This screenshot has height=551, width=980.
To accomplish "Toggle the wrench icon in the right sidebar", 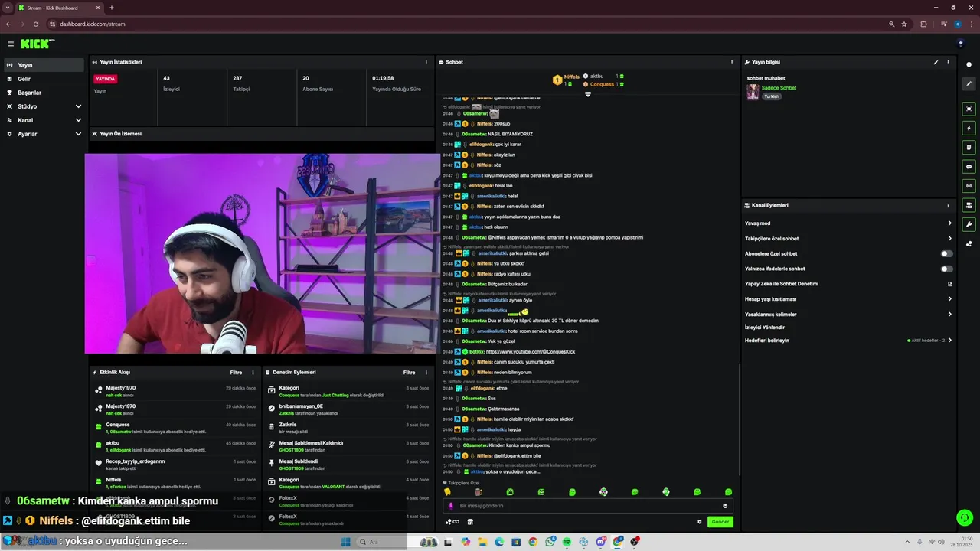I will [x=969, y=224].
